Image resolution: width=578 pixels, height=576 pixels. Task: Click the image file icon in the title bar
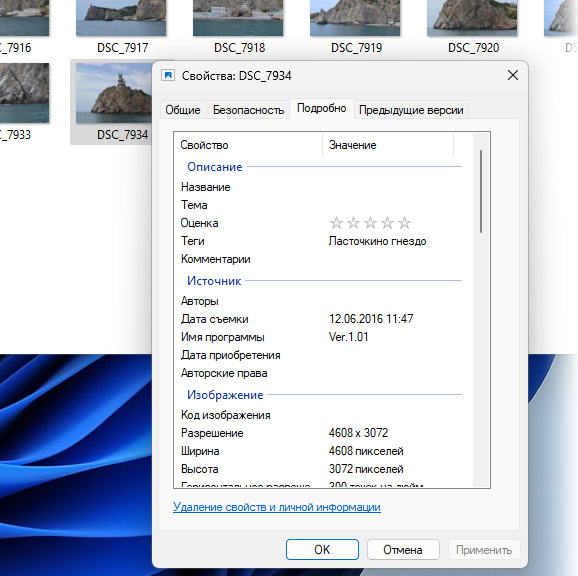(x=168, y=76)
